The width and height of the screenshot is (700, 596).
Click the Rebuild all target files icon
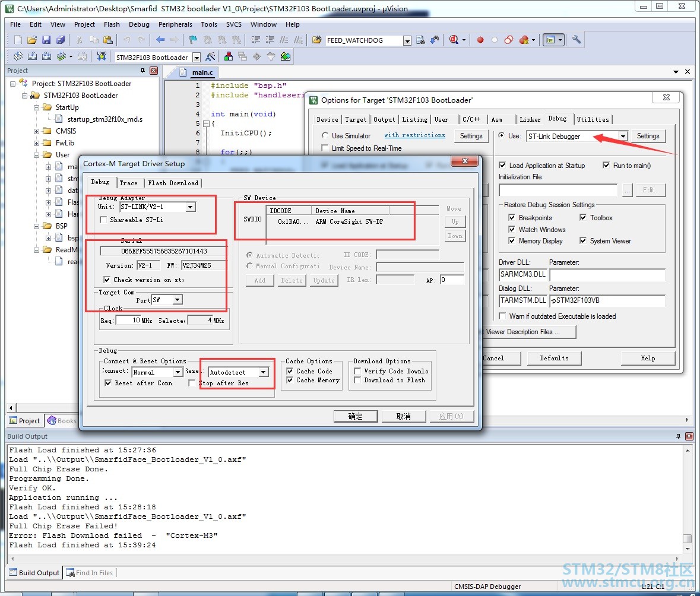[46, 56]
